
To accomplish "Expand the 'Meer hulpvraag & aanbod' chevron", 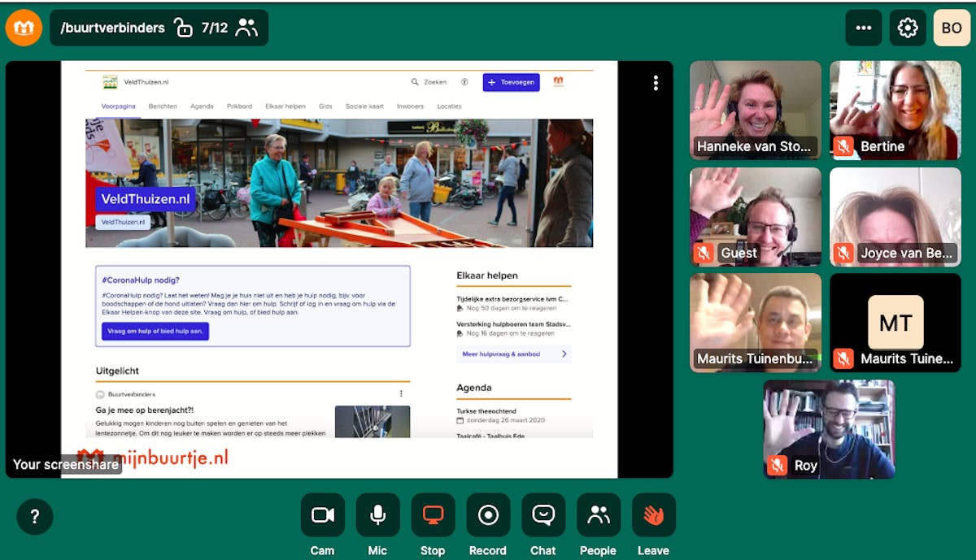I will (x=564, y=354).
